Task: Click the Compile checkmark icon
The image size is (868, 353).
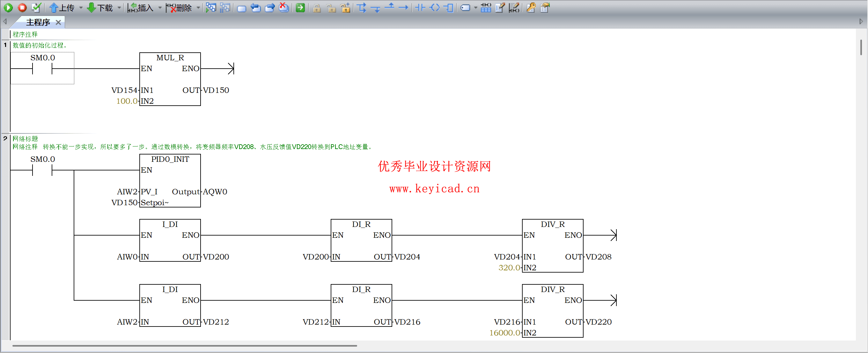Action: (x=36, y=7)
